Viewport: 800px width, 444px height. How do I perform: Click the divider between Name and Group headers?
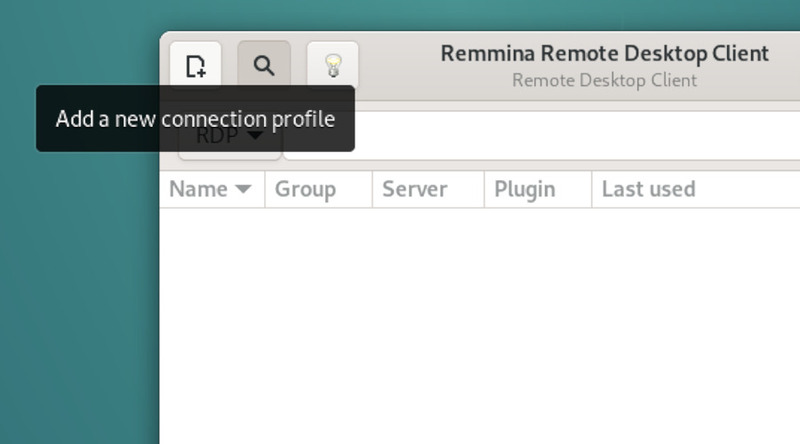pyautogui.click(x=264, y=189)
